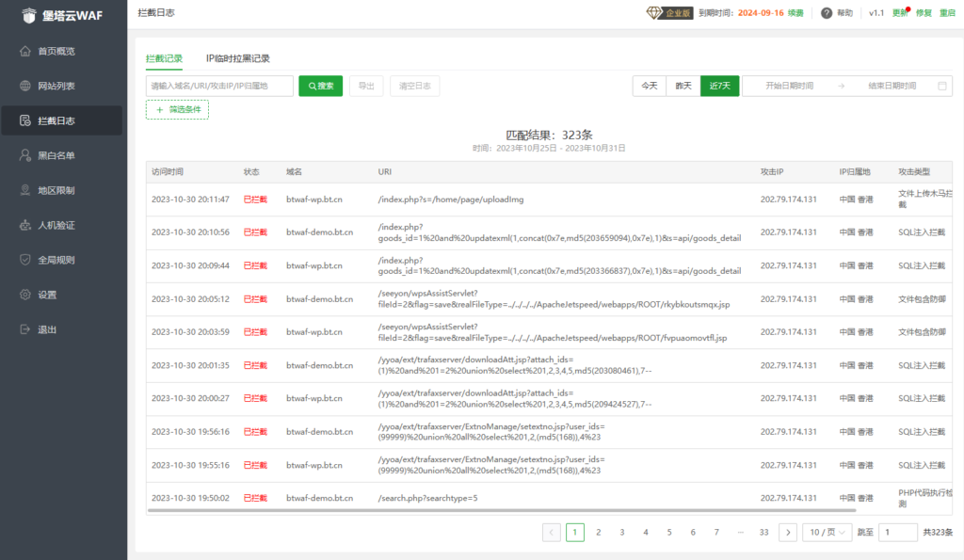This screenshot has width=964, height=560.
Task: Click the page 1 button
Action: (575, 533)
